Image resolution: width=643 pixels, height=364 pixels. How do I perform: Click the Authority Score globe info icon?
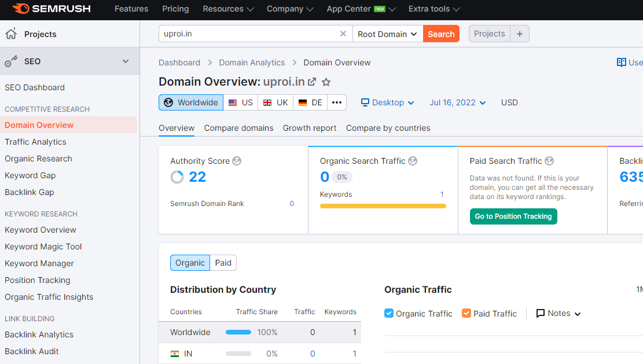[x=237, y=161]
